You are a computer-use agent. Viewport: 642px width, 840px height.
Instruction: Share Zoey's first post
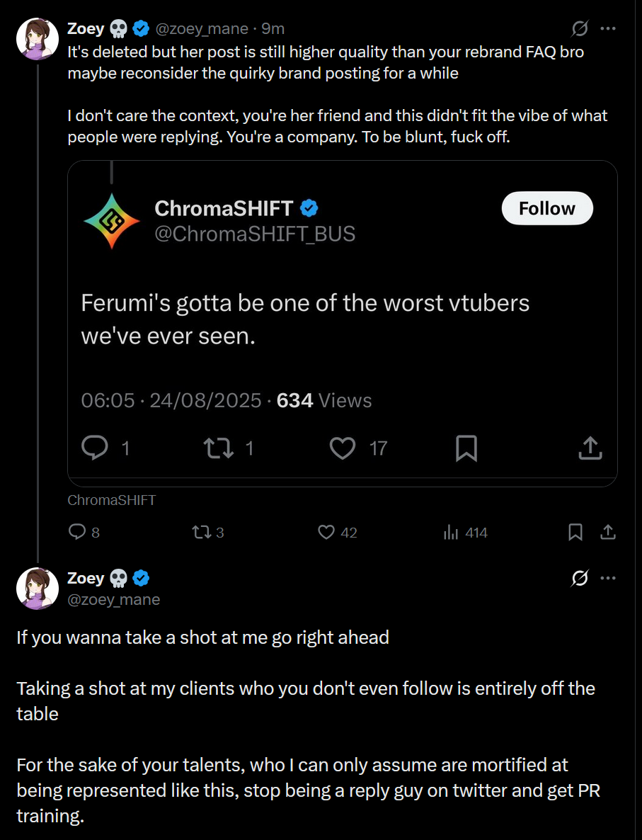607,532
